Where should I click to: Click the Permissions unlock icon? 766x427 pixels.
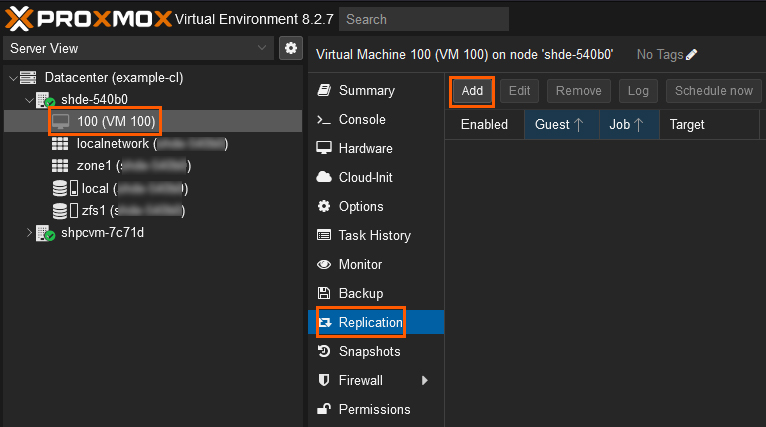pyautogui.click(x=324, y=409)
